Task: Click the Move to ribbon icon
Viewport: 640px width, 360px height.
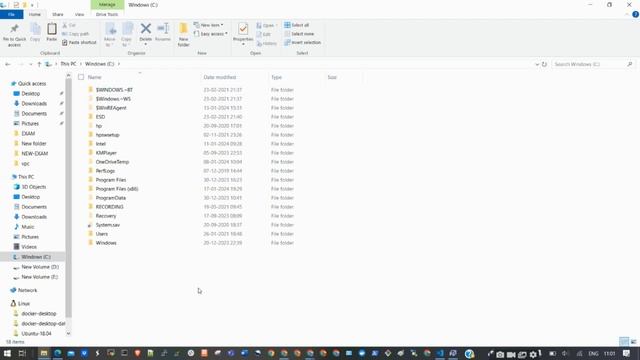Action: 110,34
